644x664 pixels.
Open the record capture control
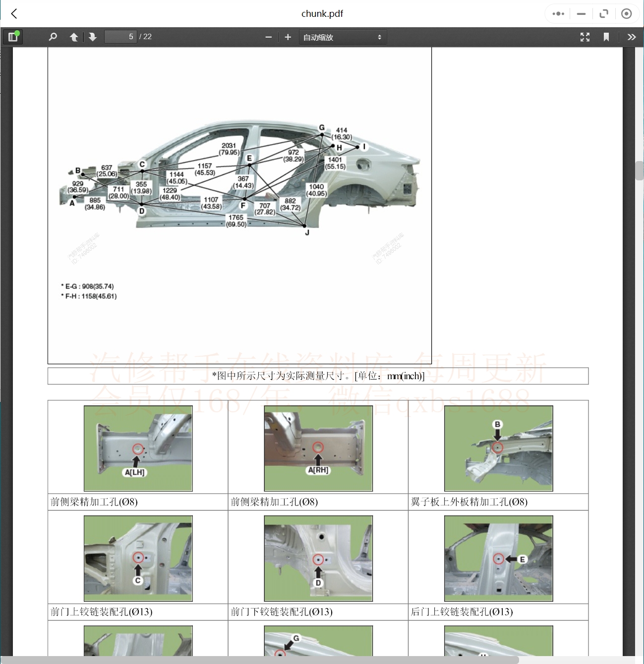[x=627, y=13]
